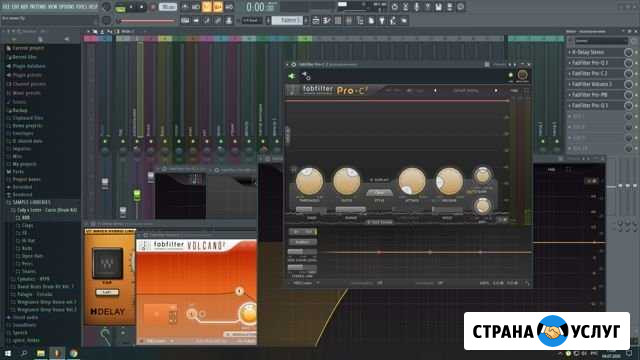Open the Packs folder in browser

(18, 172)
